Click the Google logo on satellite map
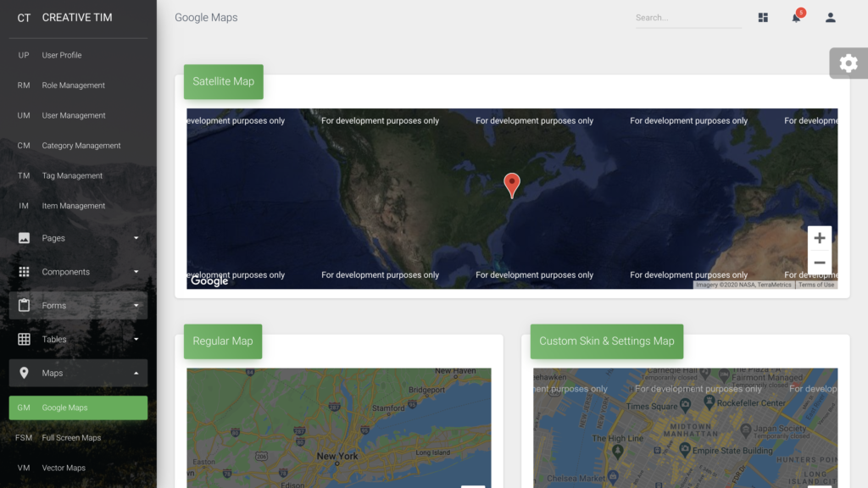The width and height of the screenshot is (868, 488). point(209,281)
